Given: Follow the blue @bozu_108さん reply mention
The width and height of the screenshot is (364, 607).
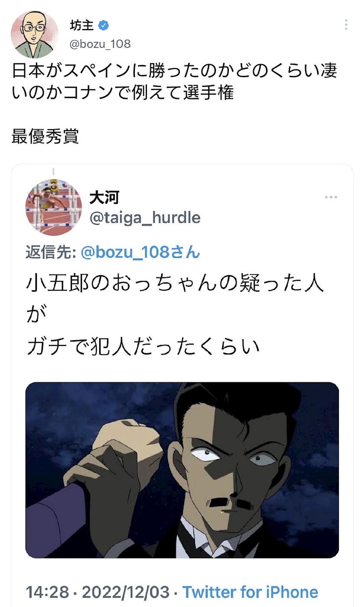Looking at the screenshot, I should pyautogui.click(x=140, y=252).
